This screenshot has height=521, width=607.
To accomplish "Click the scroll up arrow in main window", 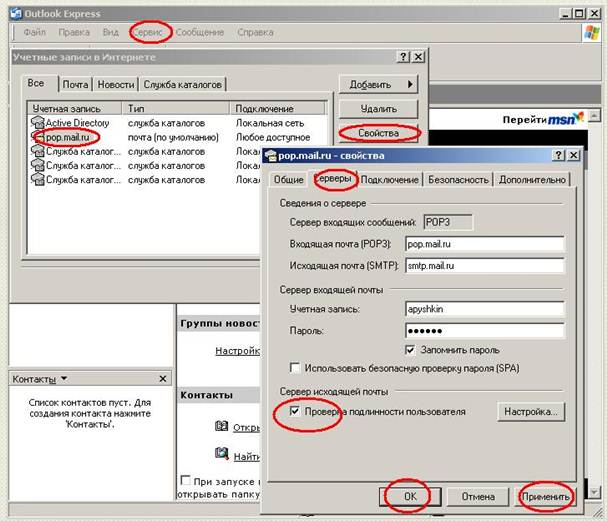I will pos(594,115).
